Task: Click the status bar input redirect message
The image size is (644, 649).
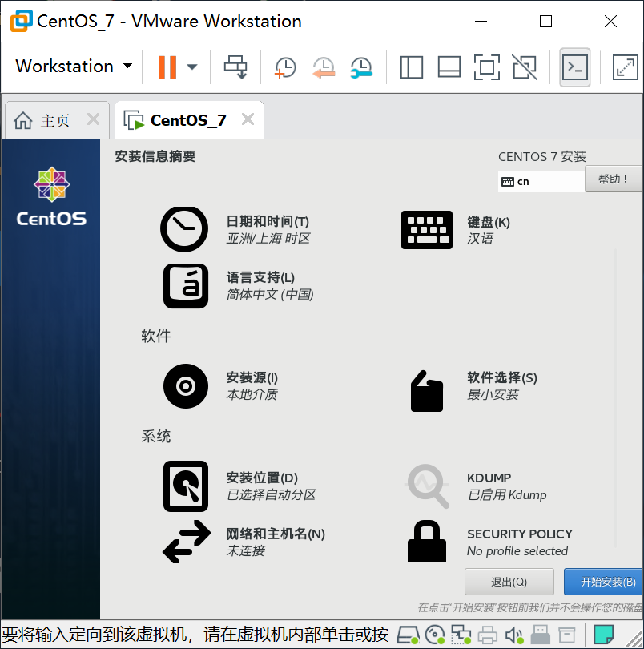Action: [x=195, y=634]
